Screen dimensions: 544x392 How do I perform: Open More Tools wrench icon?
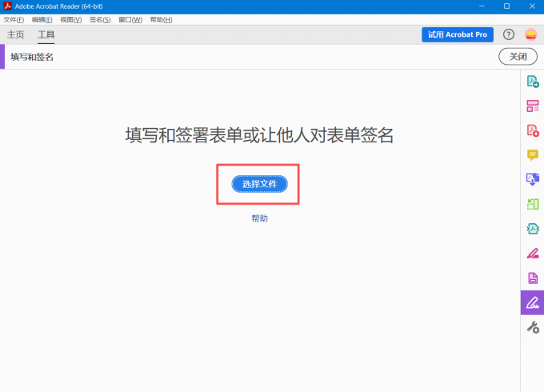tap(533, 327)
